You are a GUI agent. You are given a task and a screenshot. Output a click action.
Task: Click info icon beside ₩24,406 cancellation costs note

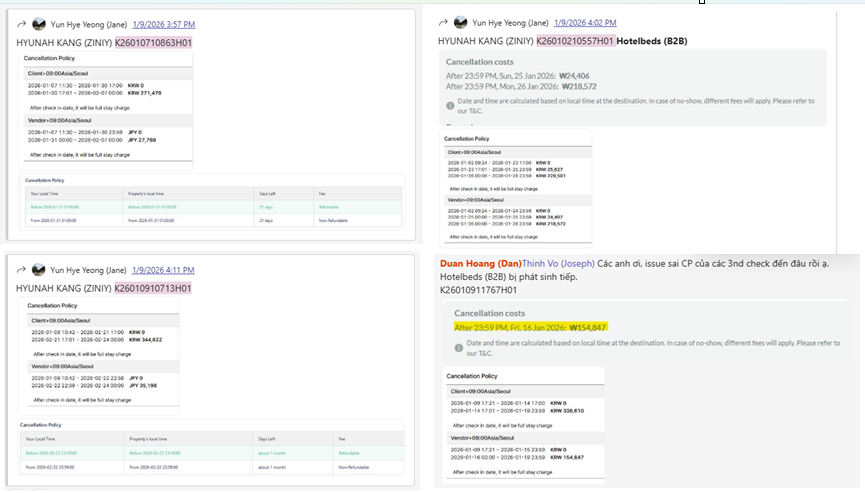pyautogui.click(x=450, y=105)
